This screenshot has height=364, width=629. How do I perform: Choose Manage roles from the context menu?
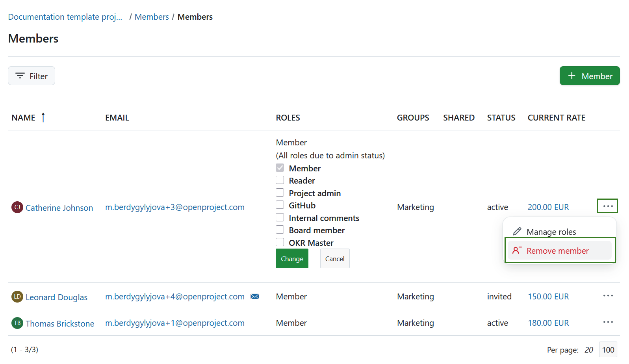click(560, 232)
